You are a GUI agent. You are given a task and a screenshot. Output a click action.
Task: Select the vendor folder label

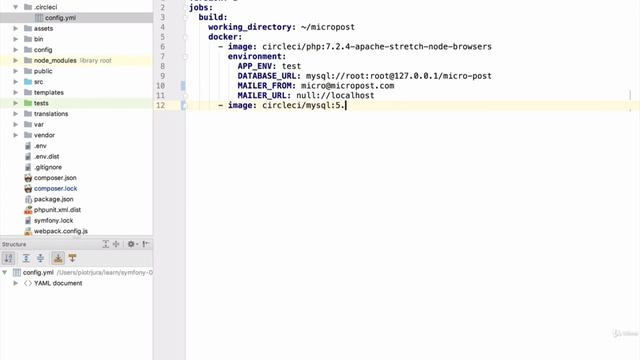coord(44,135)
